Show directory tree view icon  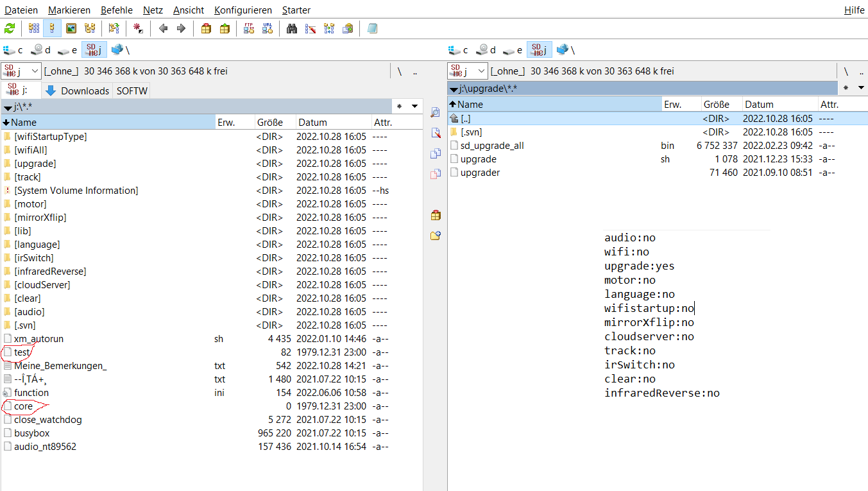[x=90, y=28]
